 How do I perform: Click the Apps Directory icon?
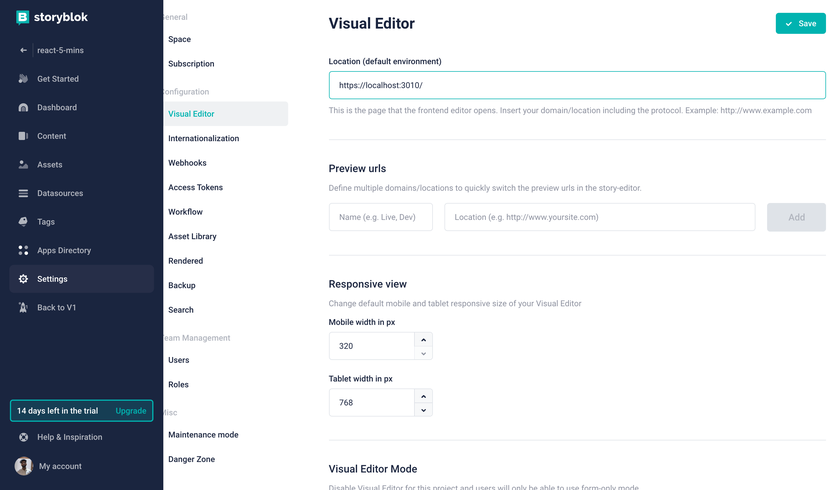click(23, 250)
